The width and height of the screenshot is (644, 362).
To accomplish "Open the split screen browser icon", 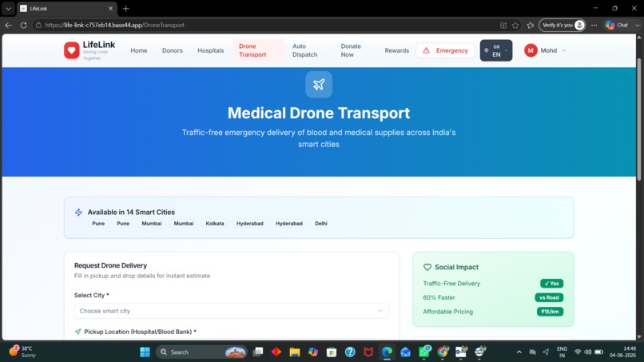I will [x=503, y=25].
